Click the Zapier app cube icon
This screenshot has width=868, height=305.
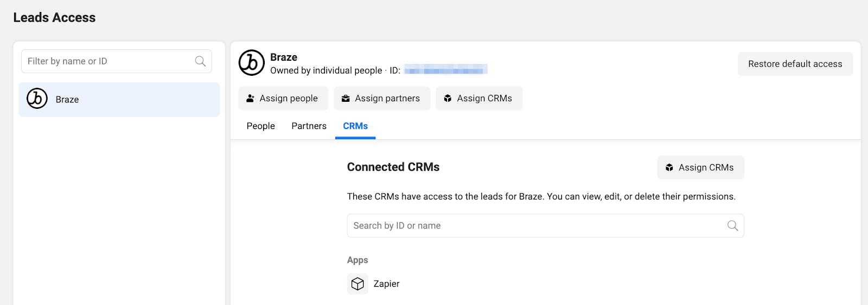358,284
